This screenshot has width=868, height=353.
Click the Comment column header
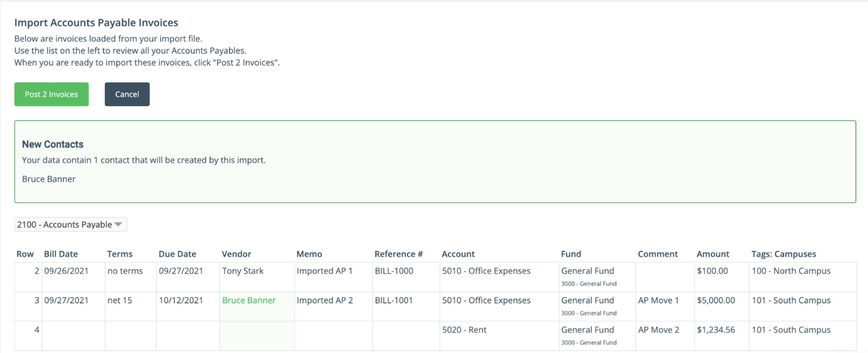pyautogui.click(x=658, y=254)
